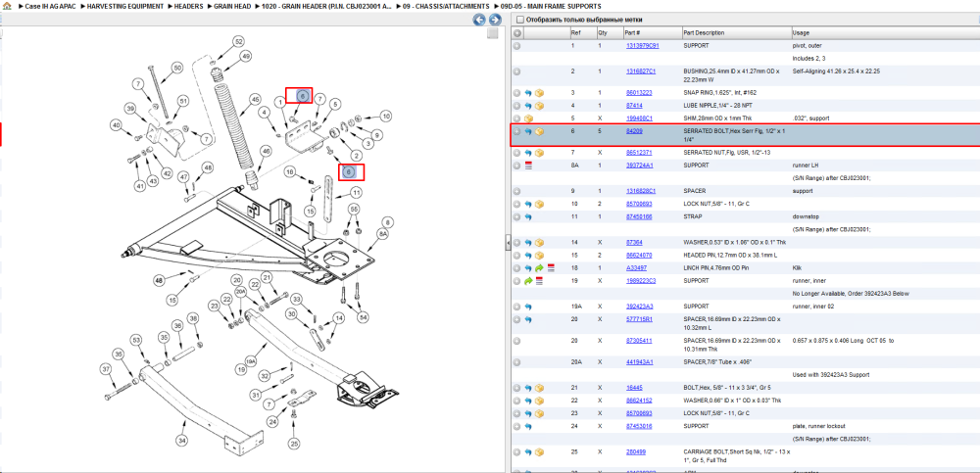Select callout 54 in the diagram
Screen dimensions: 980x473
point(364,318)
